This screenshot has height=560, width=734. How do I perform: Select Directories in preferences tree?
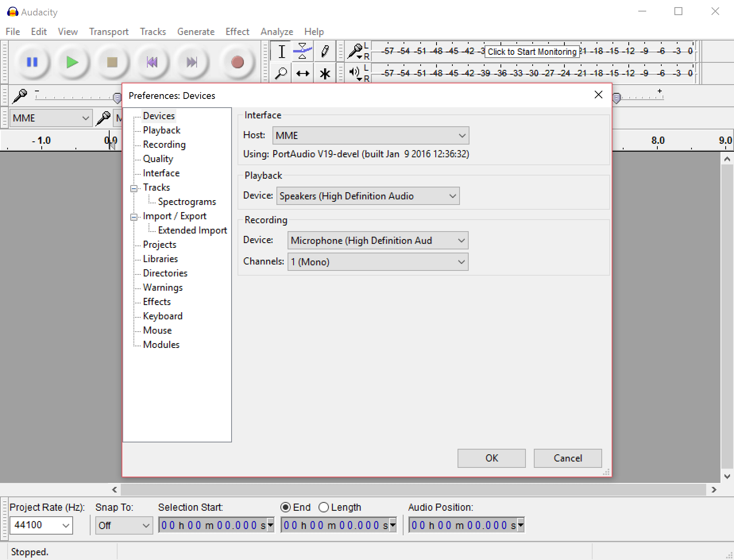point(165,273)
